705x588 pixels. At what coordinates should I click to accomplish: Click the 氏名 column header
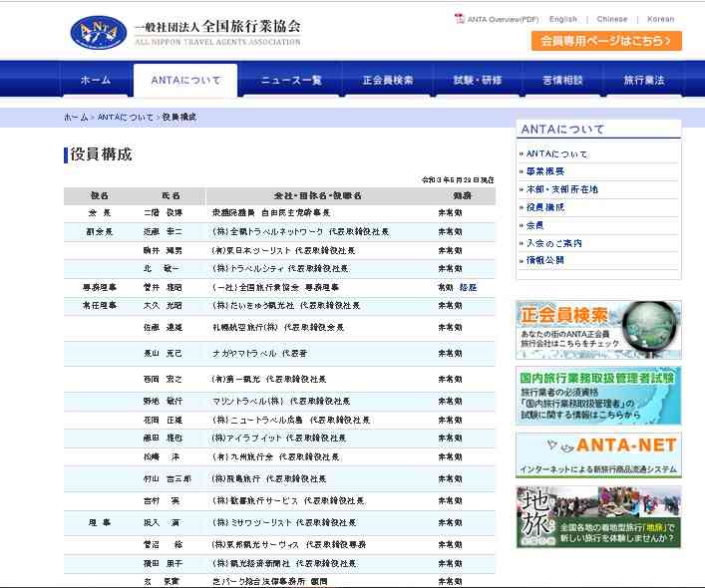[x=171, y=196]
